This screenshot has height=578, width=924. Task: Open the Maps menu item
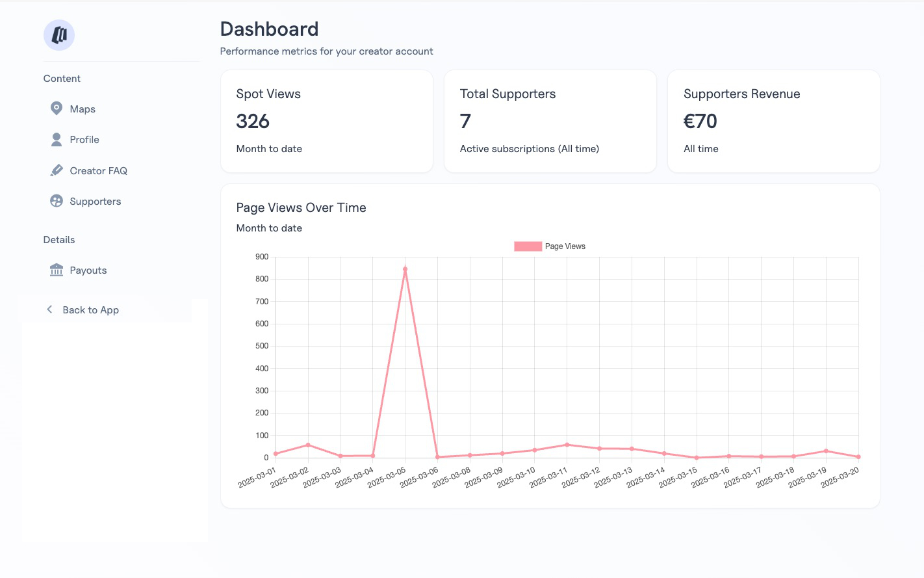83,109
